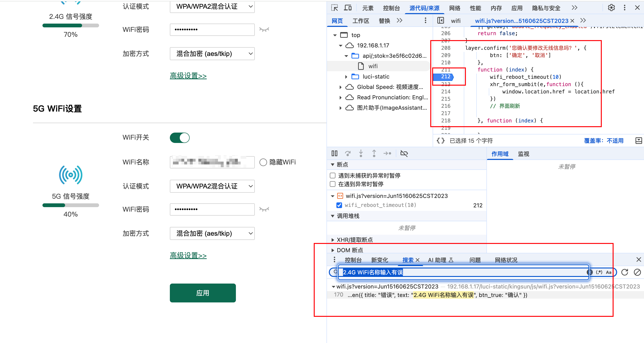Collapse the 192.168.1.17 tree node
The image size is (644, 343).
click(340, 46)
